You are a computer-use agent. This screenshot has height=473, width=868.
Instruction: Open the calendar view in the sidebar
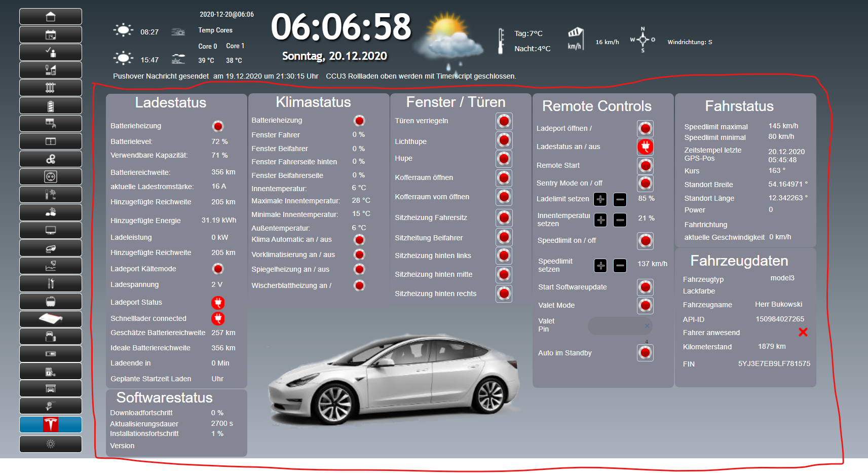click(51, 34)
